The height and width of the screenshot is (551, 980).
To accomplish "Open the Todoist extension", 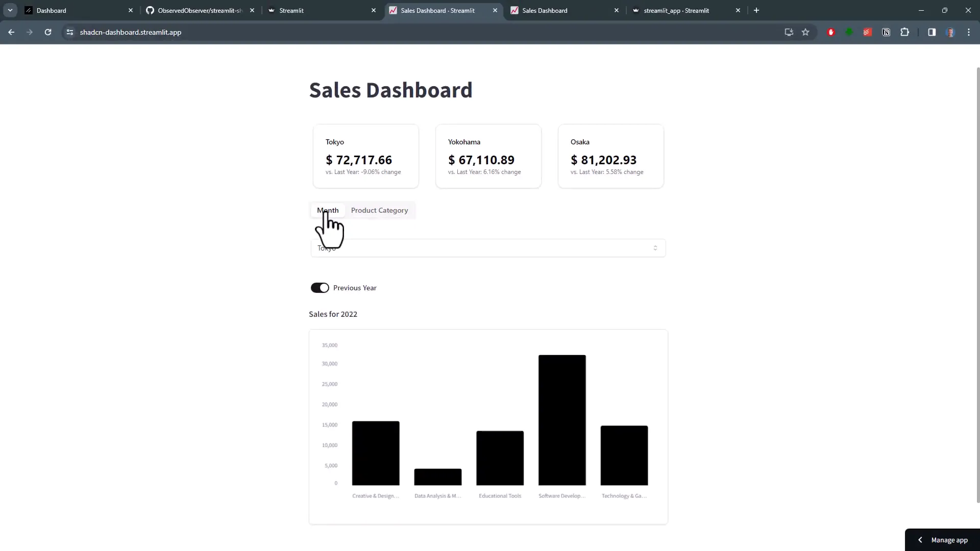I will tap(868, 32).
